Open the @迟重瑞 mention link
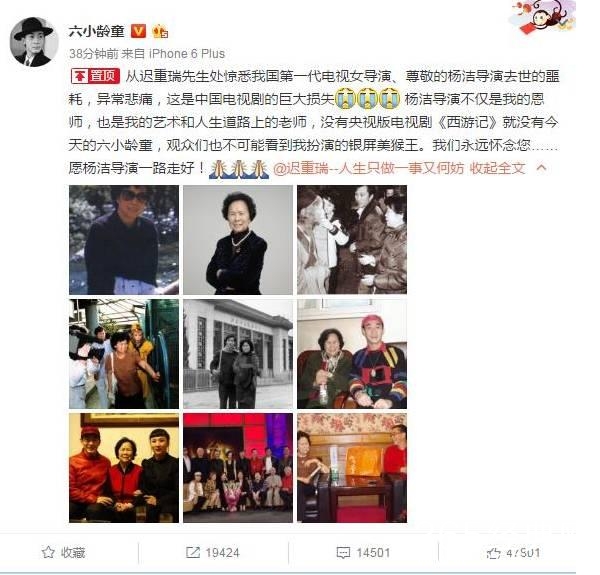 pyautogui.click(x=368, y=168)
